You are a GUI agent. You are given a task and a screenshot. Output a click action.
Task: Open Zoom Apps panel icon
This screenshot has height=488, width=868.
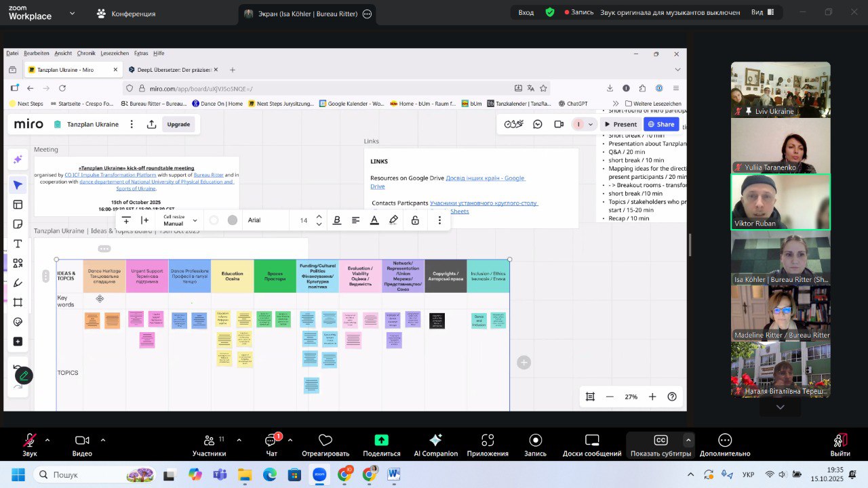(x=487, y=441)
